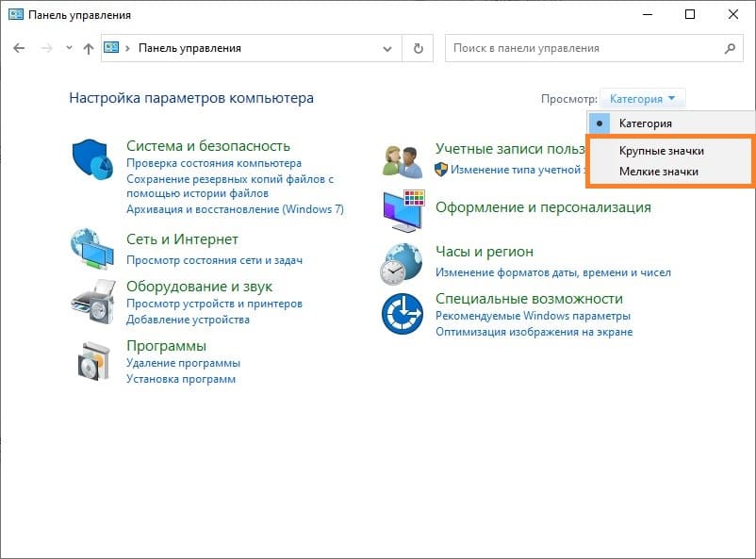This screenshot has height=559, width=756.
Task: Click the Ease of Access blue icon
Action: (403, 314)
